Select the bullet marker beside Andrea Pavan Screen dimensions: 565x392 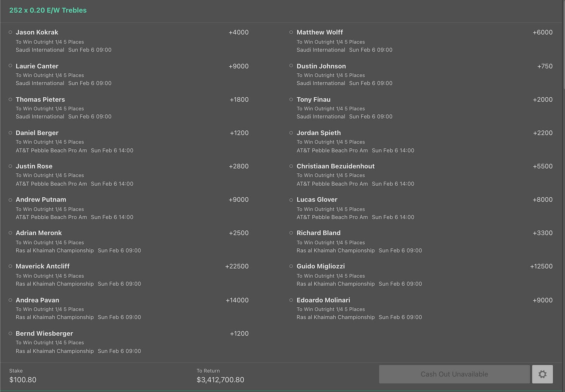click(10, 300)
